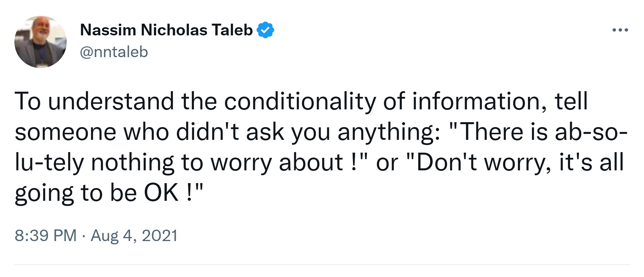The image size is (644, 277).
Task: Click the word "someone" in the tweet
Action: point(66,132)
